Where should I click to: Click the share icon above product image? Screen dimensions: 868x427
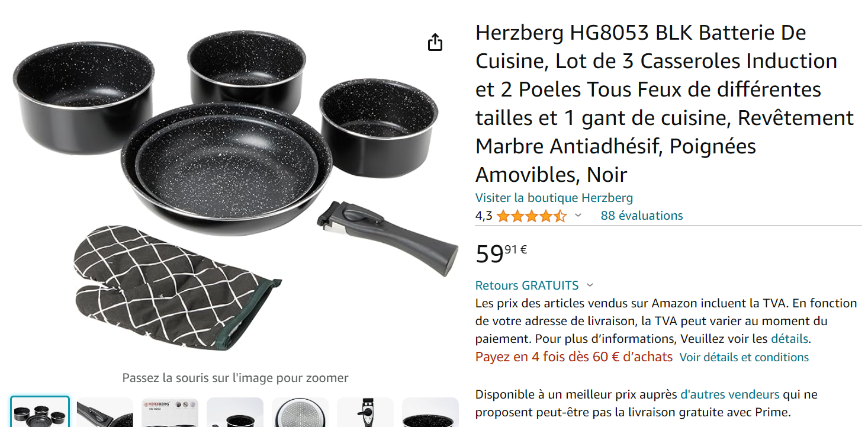click(x=435, y=42)
